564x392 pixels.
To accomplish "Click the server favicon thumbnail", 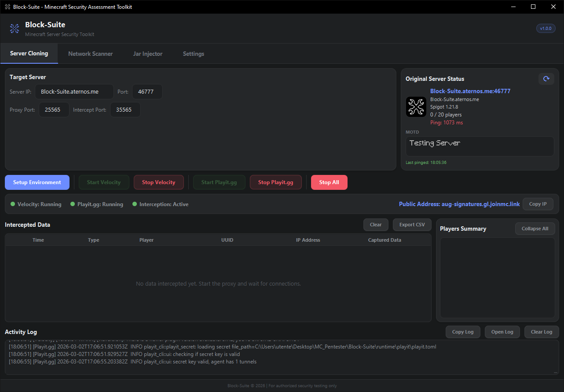I will [416, 106].
